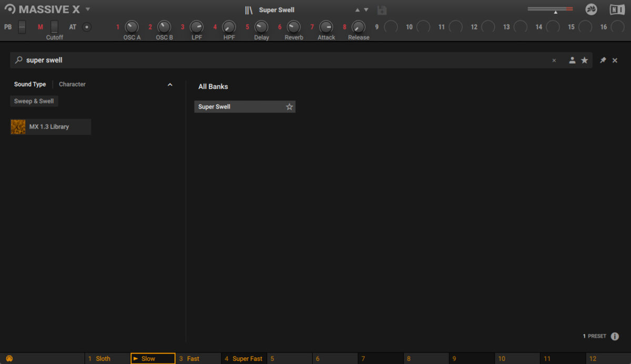Image resolution: width=631 pixels, height=364 pixels.
Task: Select the 4 Super Fast snapshot slot
Action: [x=244, y=359]
